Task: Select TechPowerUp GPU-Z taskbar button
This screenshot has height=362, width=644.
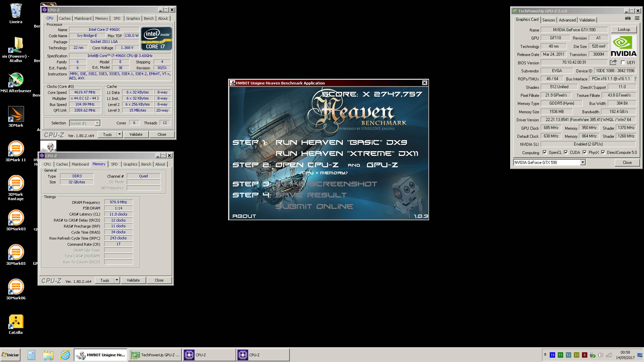Action: click(155, 355)
